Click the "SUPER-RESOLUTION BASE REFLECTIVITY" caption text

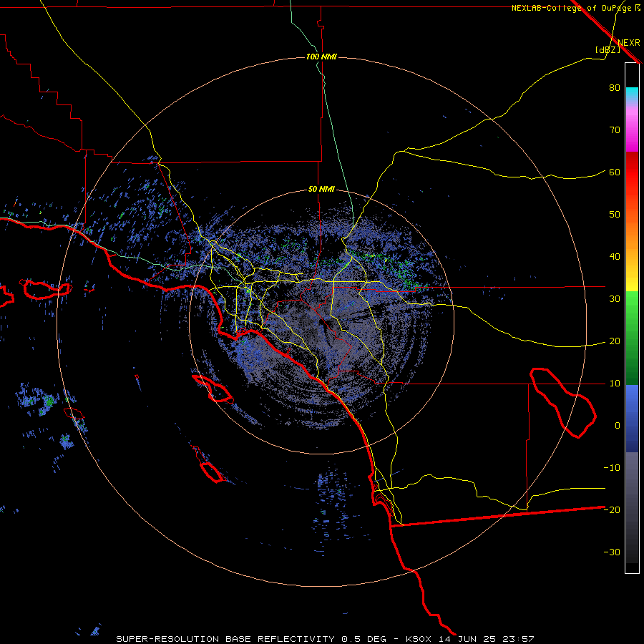pos(225,639)
